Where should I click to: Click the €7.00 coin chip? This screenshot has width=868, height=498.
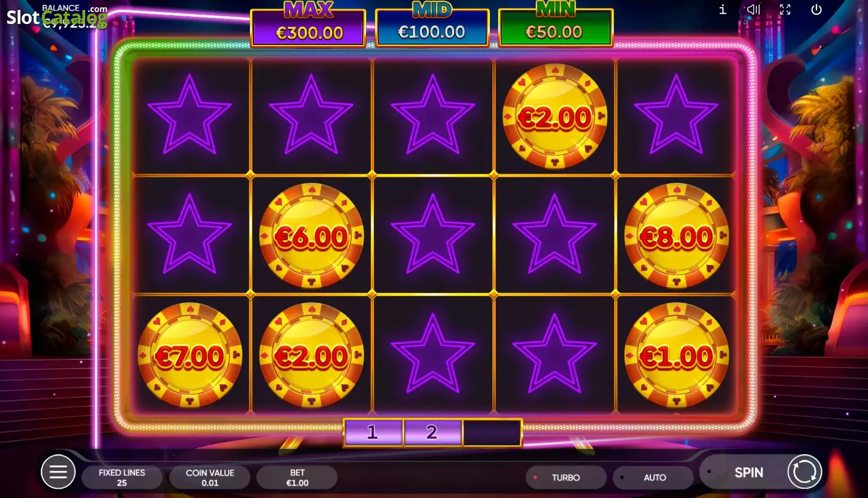pos(190,355)
